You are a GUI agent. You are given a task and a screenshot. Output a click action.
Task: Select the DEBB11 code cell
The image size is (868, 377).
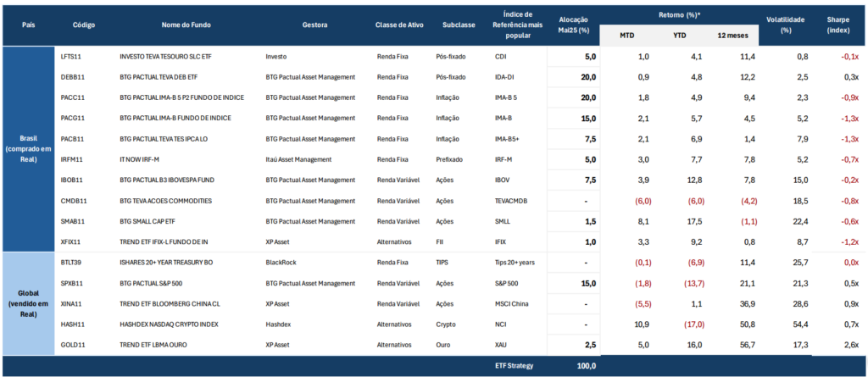coord(73,77)
